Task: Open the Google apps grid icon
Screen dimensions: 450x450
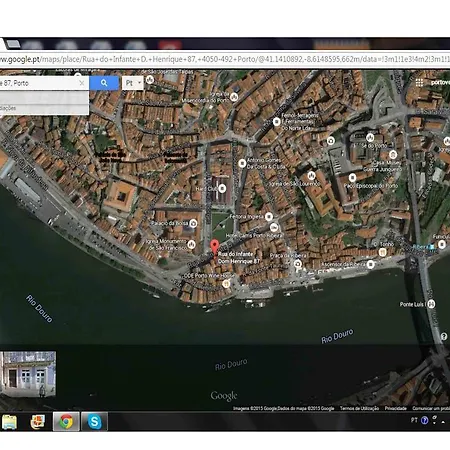Action: tap(419, 83)
